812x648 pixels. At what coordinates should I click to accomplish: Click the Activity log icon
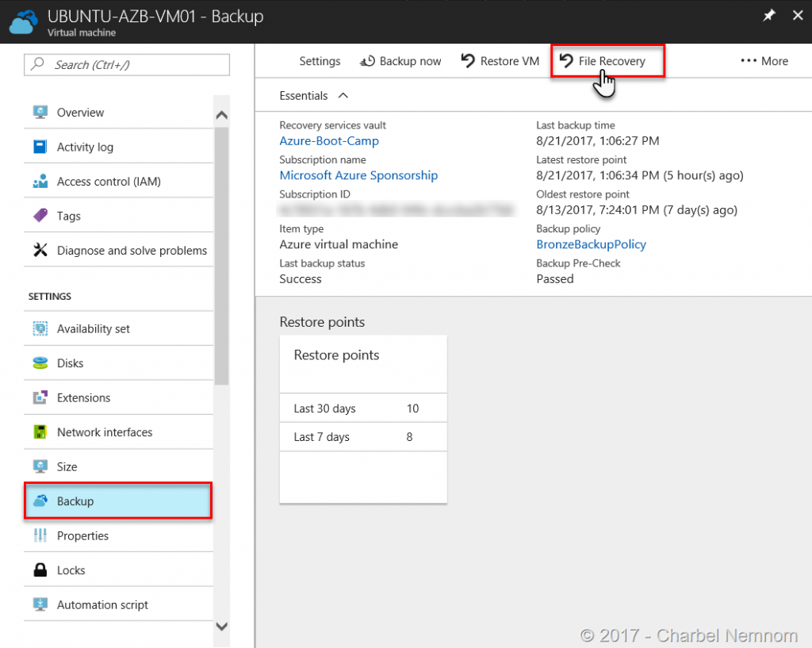[x=40, y=147]
